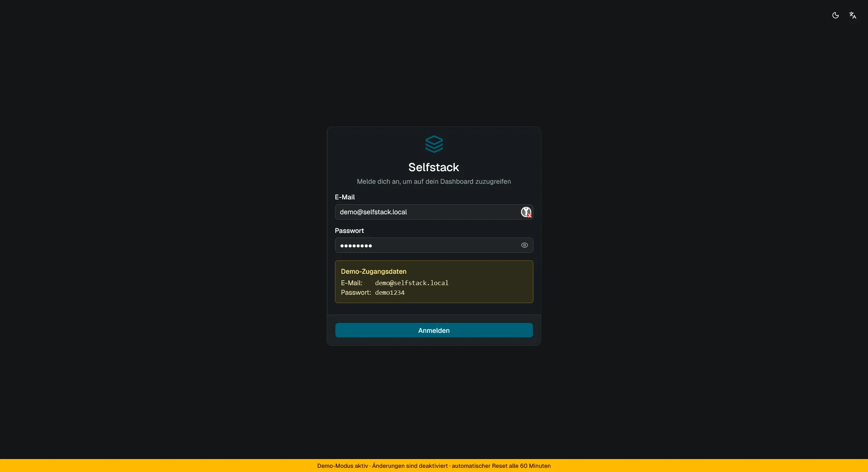The height and width of the screenshot is (472, 868).
Task: Click the Demo-Modus aktiv banner text
Action: [x=434, y=466]
